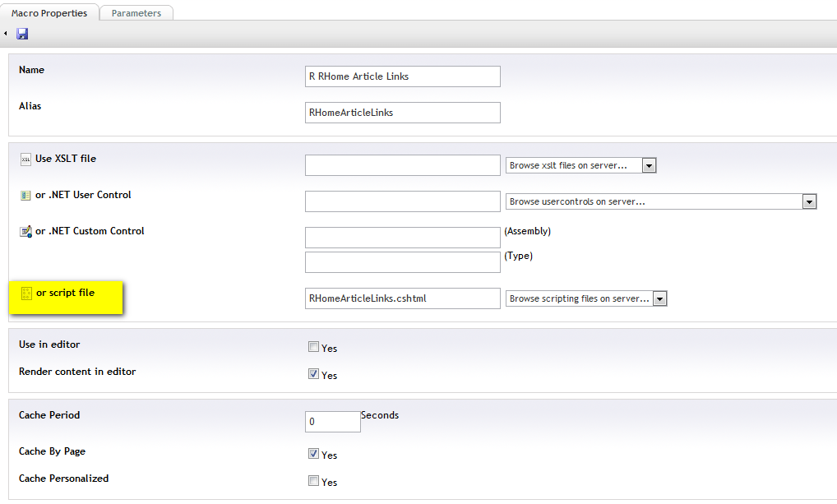Click the 'Cache Period' label
Viewport: 837px width, 504px height.
pyautogui.click(x=49, y=415)
